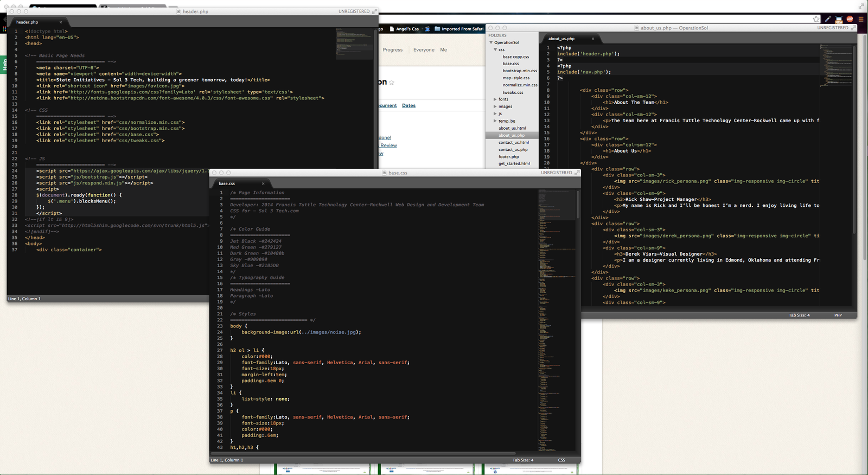Click the proxy file icon in header.php title bar
Viewport: 868px width, 475px height.
point(179,11)
